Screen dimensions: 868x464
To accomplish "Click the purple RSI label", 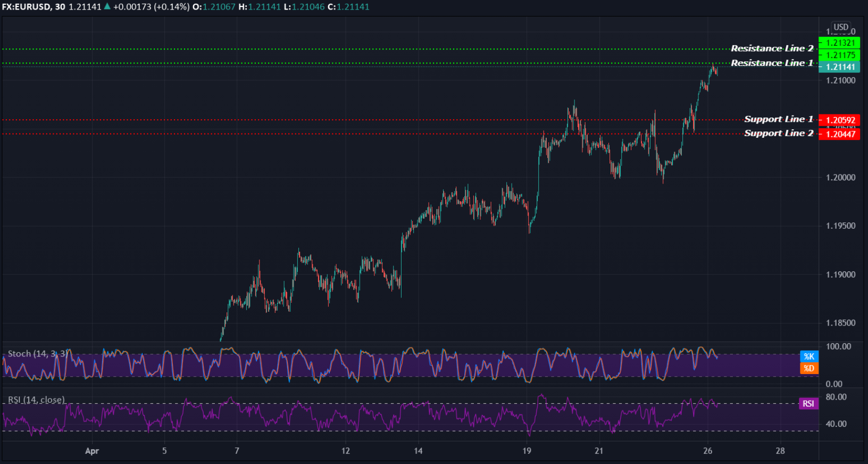I will tap(808, 403).
